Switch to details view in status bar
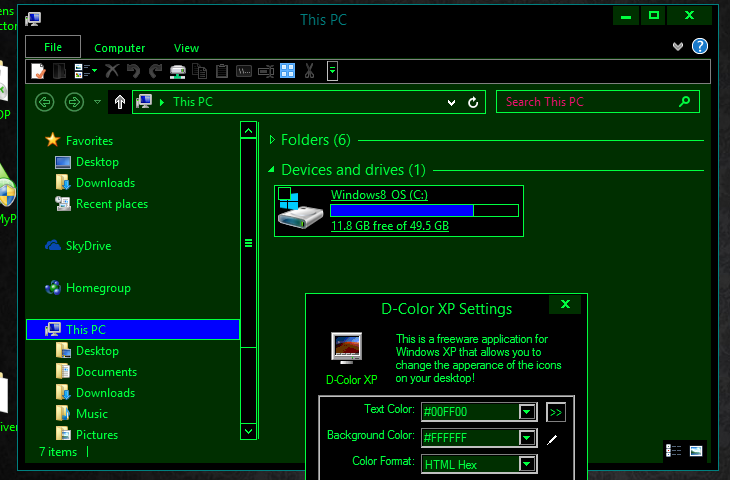Image resolution: width=730 pixels, height=480 pixels. [673, 451]
